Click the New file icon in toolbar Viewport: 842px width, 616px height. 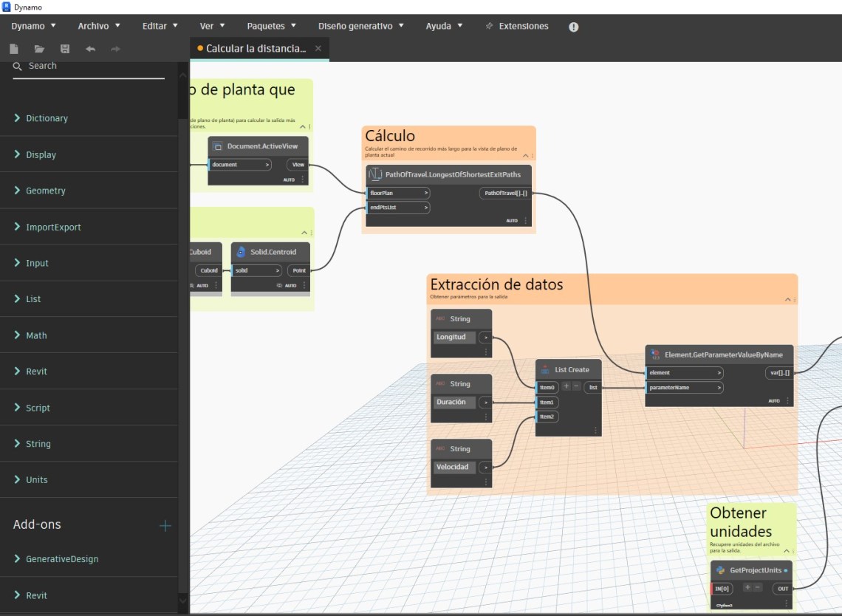[14, 49]
